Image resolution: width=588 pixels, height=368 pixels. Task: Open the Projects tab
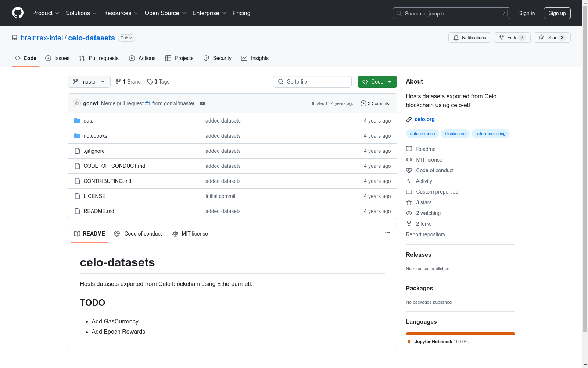pyautogui.click(x=179, y=58)
